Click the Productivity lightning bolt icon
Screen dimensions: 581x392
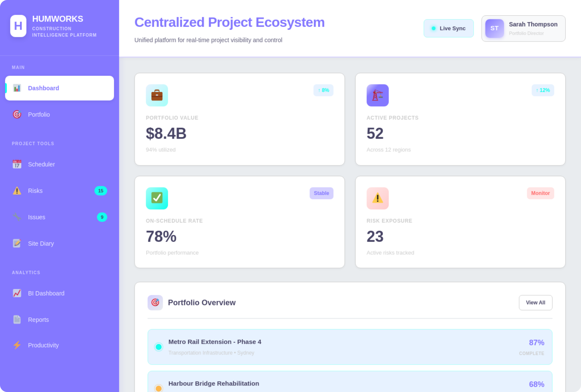point(17,345)
